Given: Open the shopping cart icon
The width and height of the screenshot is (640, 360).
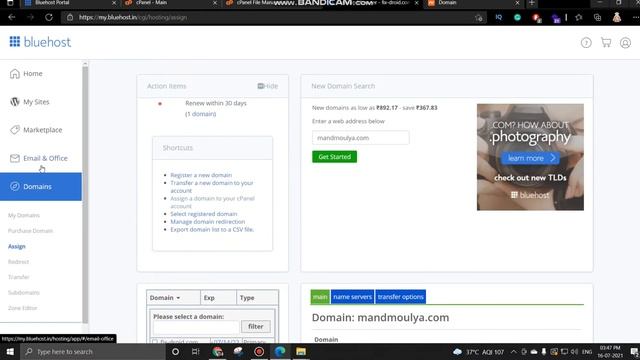Looking at the screenshot, I should pos(606,42).
